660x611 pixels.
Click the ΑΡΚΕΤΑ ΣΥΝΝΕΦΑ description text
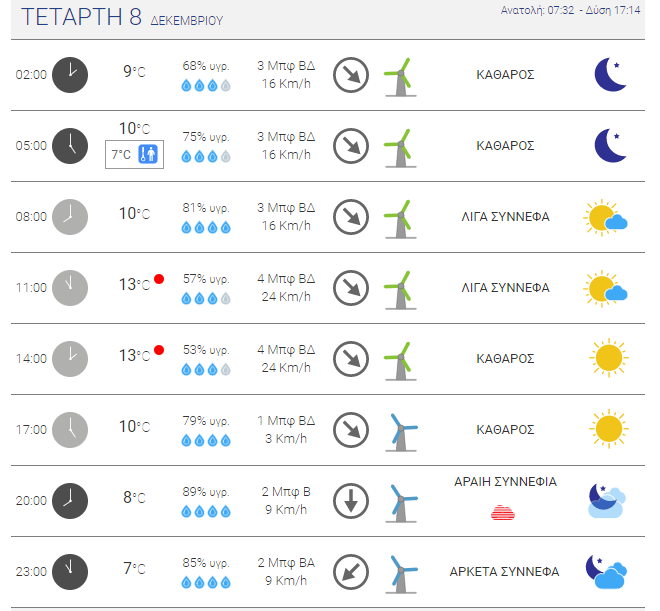(504, 571)
